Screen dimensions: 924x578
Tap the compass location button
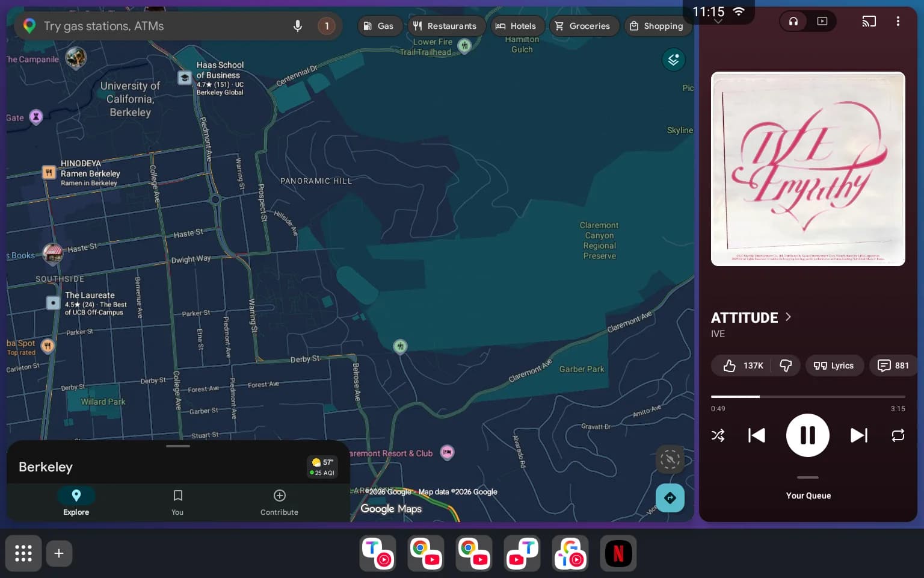point(670,460)
